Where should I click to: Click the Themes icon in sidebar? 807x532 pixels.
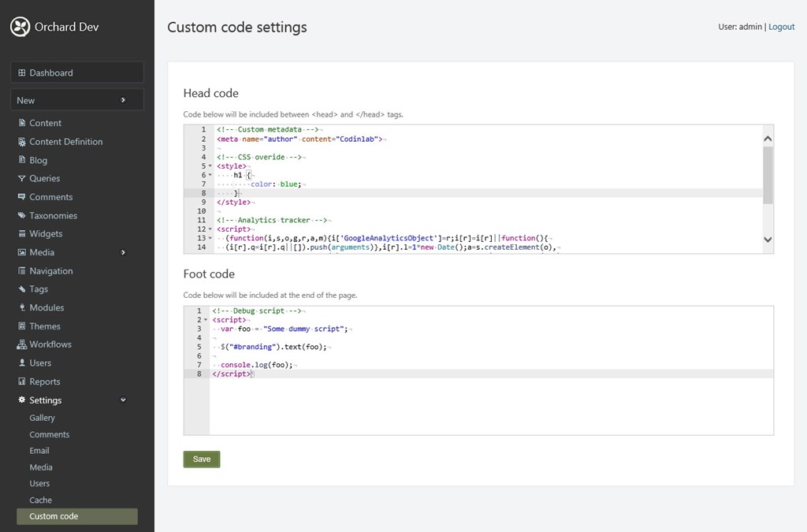click(x=22, y=326)
